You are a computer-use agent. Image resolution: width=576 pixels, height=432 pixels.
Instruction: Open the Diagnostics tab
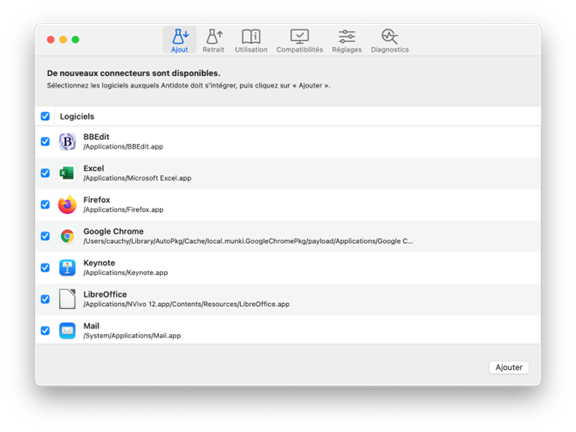[x=390, y=40]
